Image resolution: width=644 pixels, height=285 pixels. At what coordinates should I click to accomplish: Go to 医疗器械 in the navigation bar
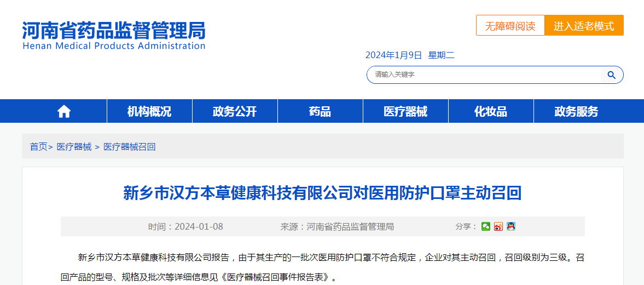(405, 112)
